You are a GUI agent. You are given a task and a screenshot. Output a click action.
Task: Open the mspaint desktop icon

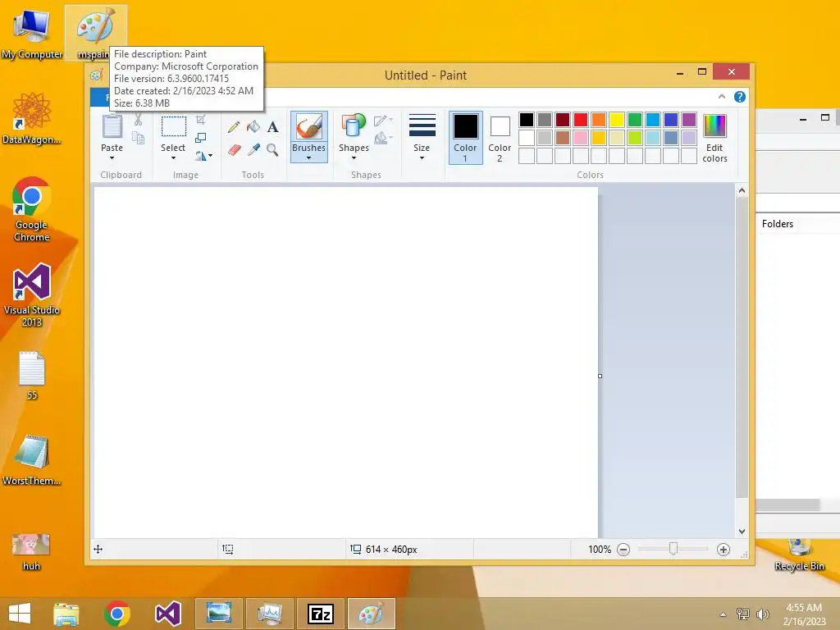coord(95,33)
